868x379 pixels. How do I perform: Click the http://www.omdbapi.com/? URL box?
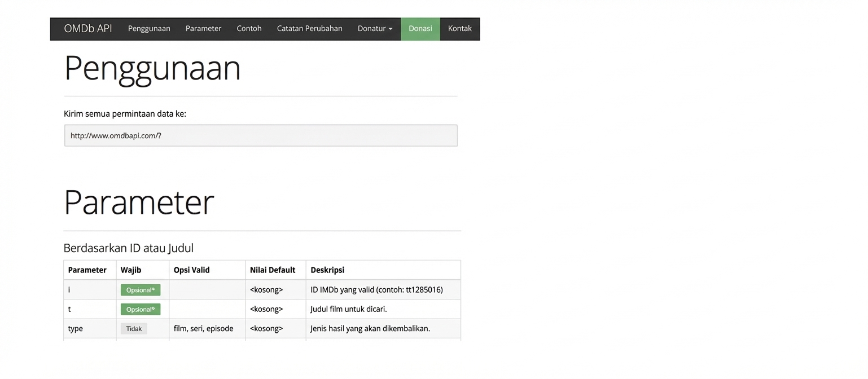[261, 135]
